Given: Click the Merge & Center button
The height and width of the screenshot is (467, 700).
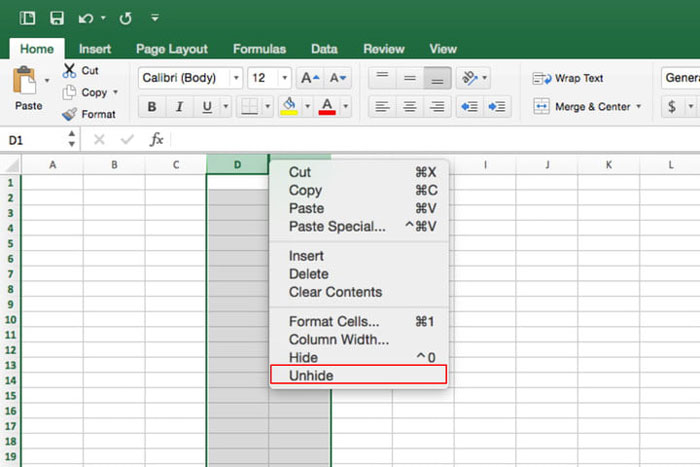Looking at the screenshot, I should (x=582, y=107).
